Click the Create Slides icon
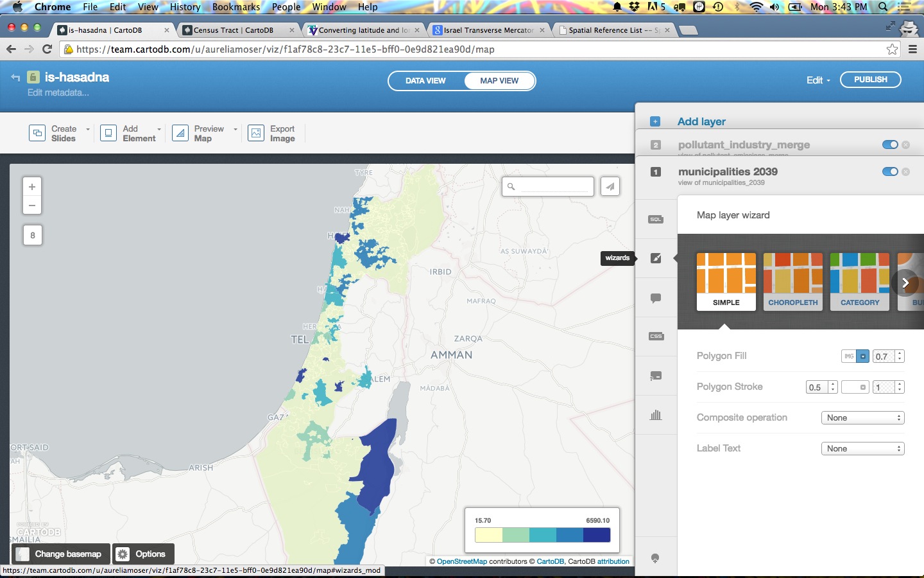This screenshot has height=578, width=924. 37,133
